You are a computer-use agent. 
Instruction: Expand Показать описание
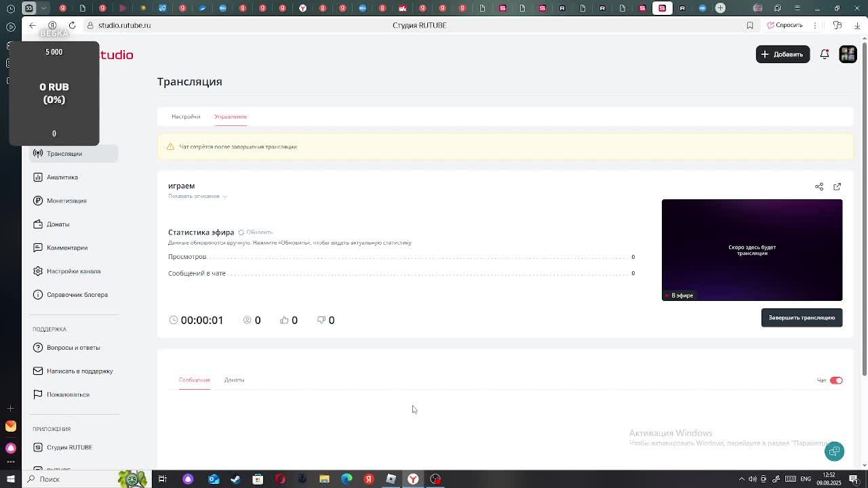click(x=197, y=197)
